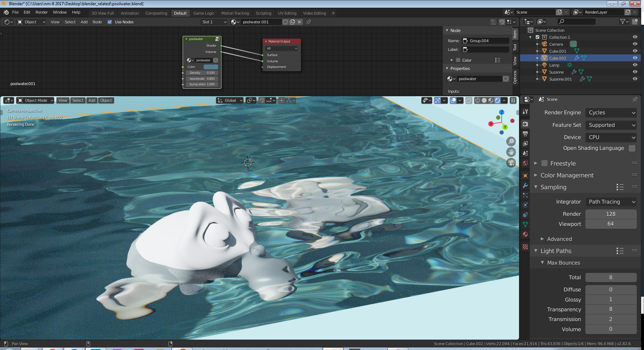Open the Render menu in the top bar
644x350 pixels.
point(41,12)
